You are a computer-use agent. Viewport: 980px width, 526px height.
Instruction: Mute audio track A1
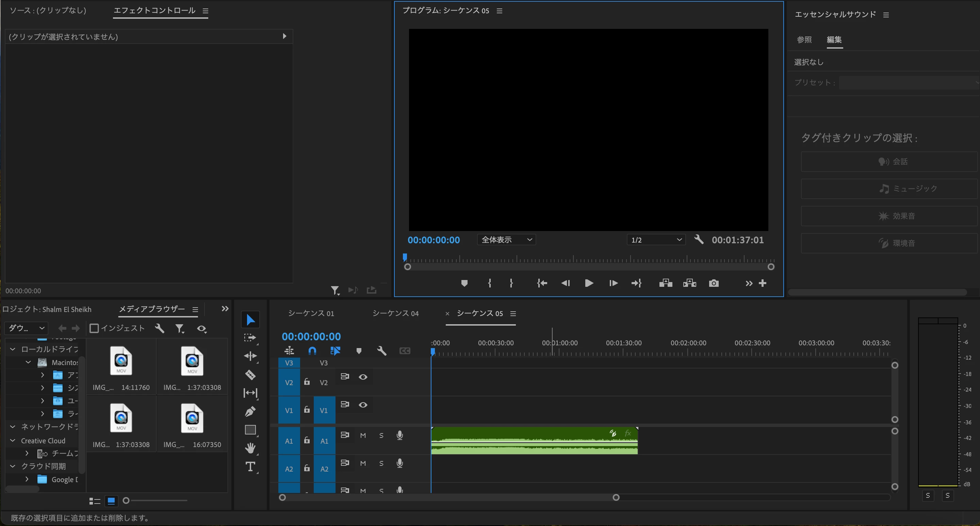[x=363, y=435]
